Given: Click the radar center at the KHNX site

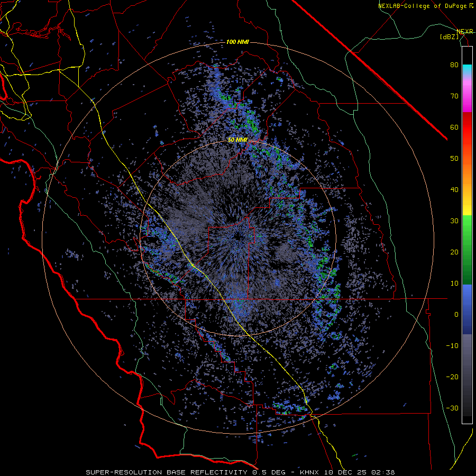Looking at the screenshot, I should (238, 238).
